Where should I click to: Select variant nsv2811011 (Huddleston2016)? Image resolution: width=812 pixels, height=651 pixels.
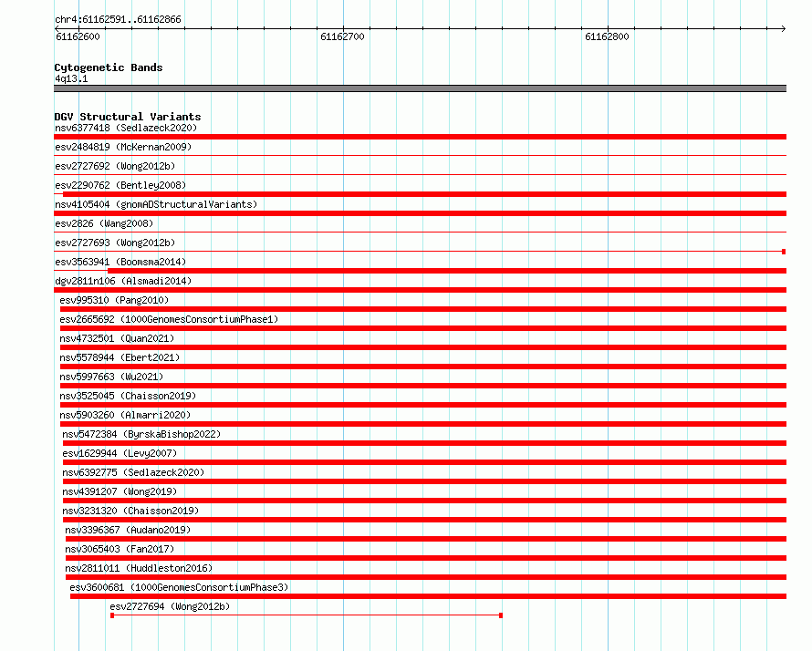(x=139, y=568)
